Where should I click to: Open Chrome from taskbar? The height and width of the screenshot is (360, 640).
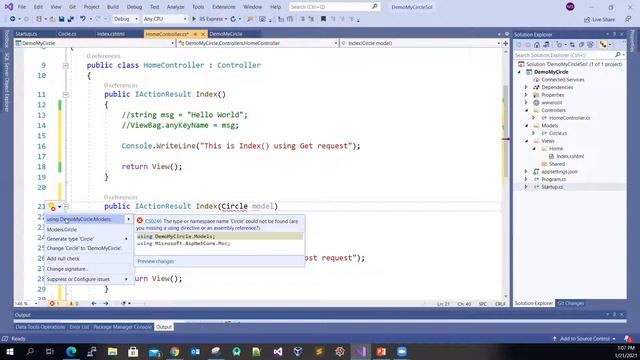coord(175,351)
